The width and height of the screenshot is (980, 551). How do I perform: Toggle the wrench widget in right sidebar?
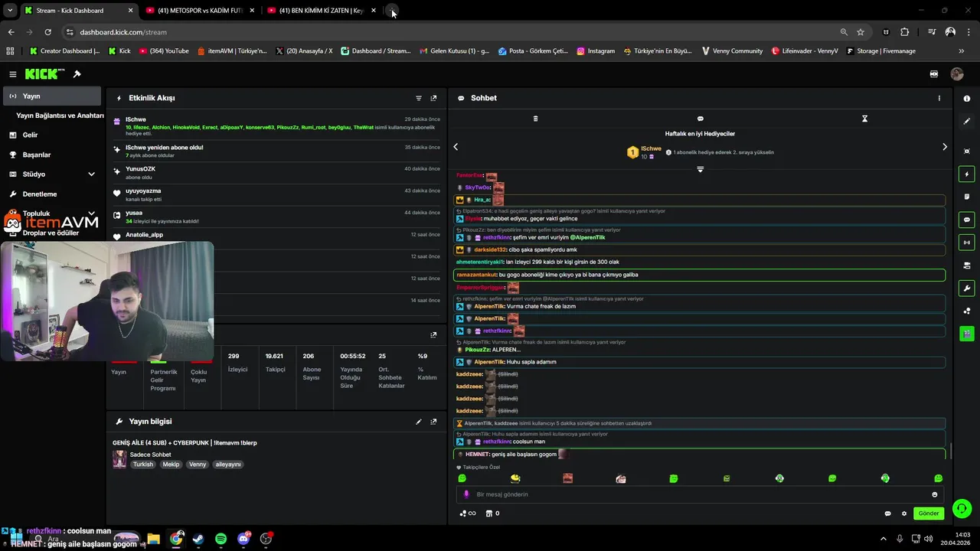tap(966, 289)
